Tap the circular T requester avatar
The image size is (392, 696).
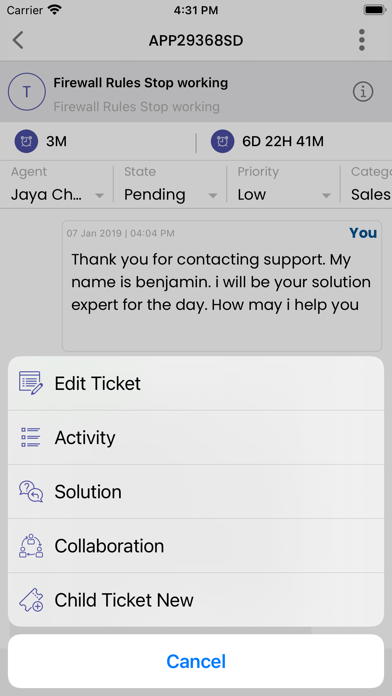coord(27,92)
